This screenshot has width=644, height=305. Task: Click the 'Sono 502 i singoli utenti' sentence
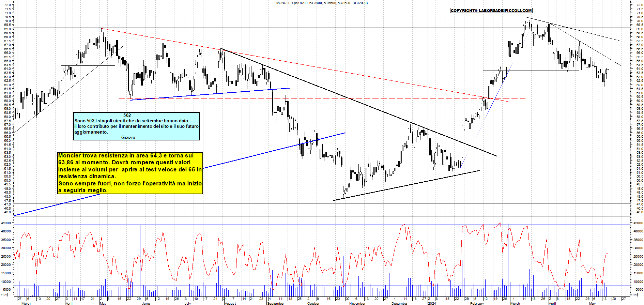click(136, 126)
